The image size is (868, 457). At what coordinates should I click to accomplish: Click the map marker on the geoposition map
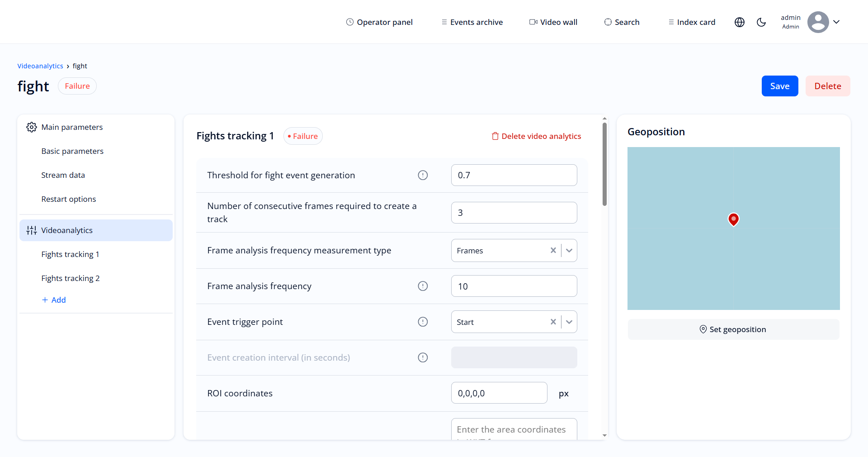click(733, 219)
